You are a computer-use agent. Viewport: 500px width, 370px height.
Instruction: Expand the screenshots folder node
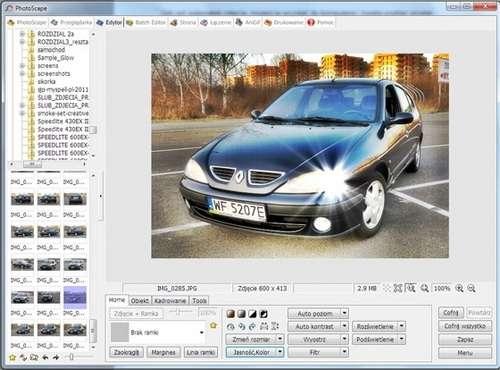coord(22,74)
